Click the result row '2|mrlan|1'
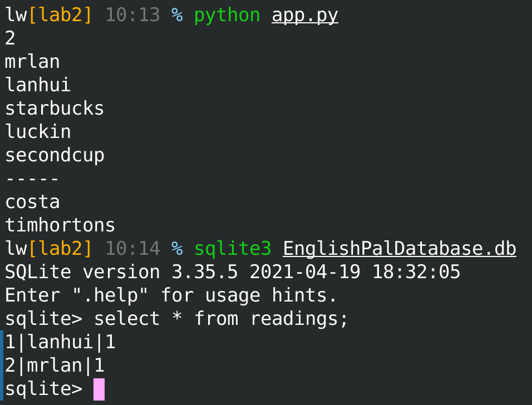The height and width of the screenshot is (405, 532). [55, 366]
